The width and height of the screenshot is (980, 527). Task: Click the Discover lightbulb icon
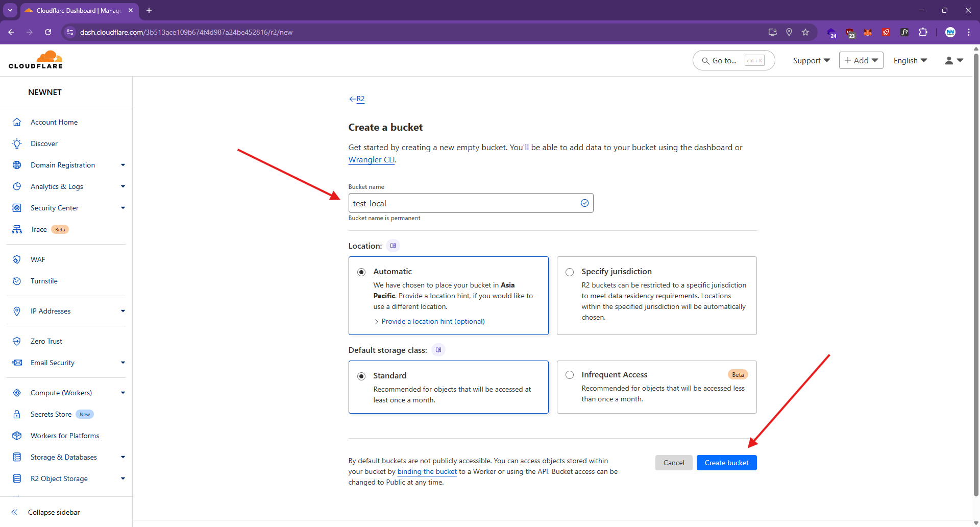point(17,143)
